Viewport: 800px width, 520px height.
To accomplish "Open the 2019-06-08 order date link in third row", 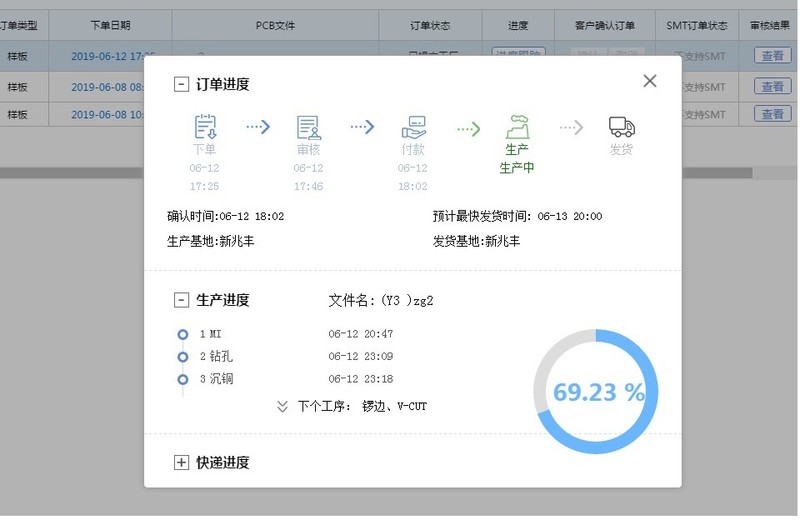I will [107, 114].
